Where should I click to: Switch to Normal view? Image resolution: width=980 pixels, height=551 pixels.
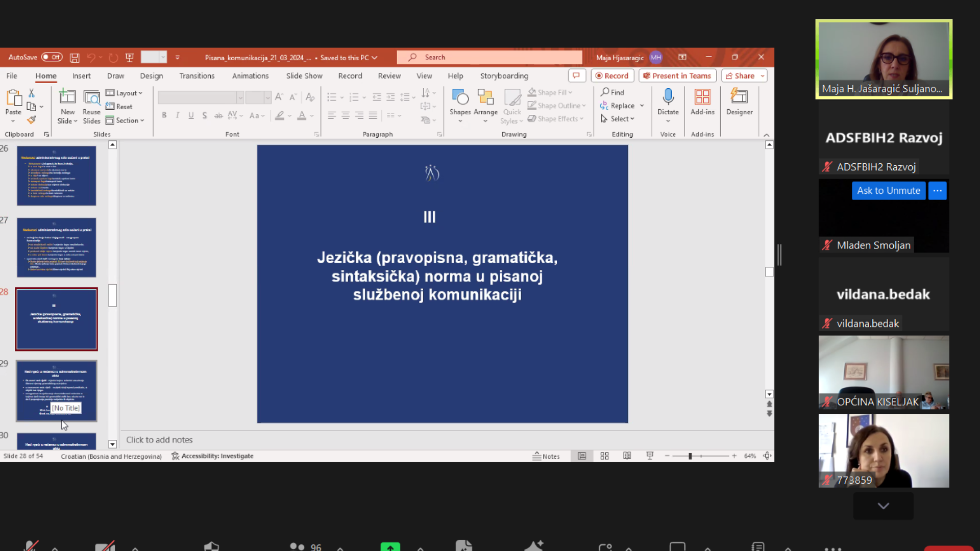pyautogui.click(x=582, y=456)
